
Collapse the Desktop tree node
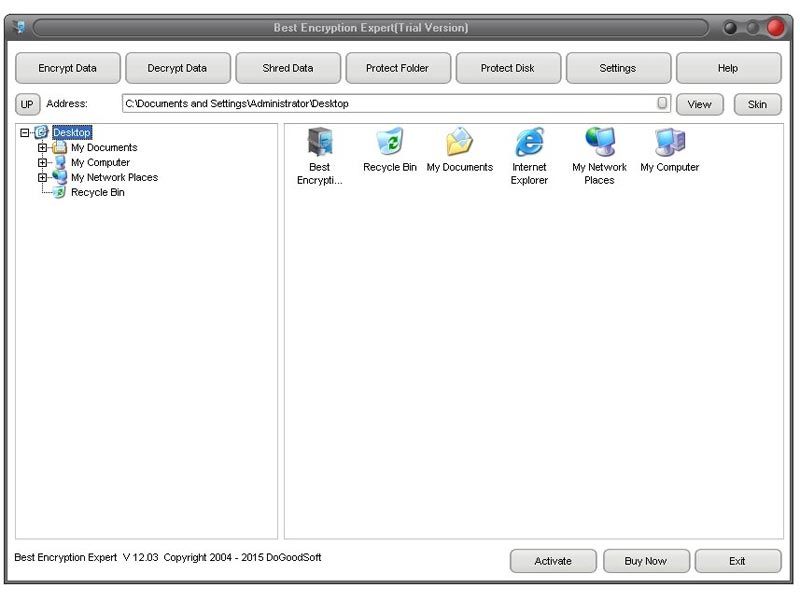(24, 133)
